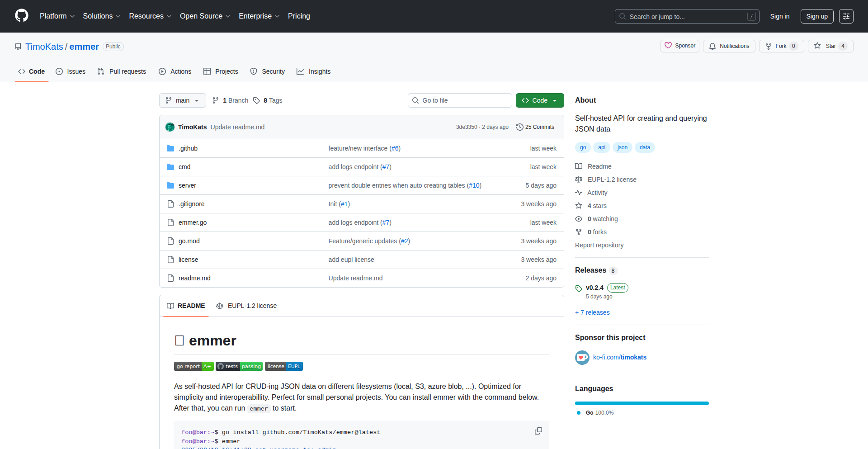The width and height of the screenshot is (868, 449).
Task: Open the license file
Action: [x=188, y=260]
